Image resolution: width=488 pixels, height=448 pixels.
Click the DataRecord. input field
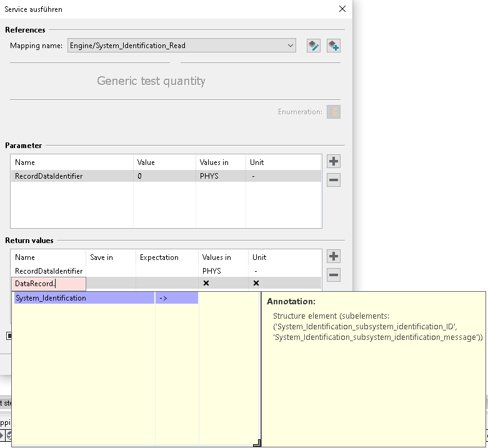(49, 284)
